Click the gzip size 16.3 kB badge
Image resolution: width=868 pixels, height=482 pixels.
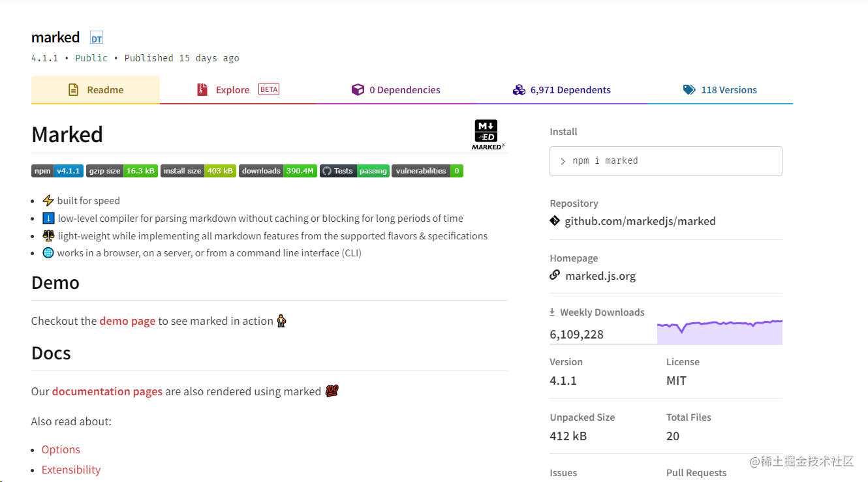point(122,171)
